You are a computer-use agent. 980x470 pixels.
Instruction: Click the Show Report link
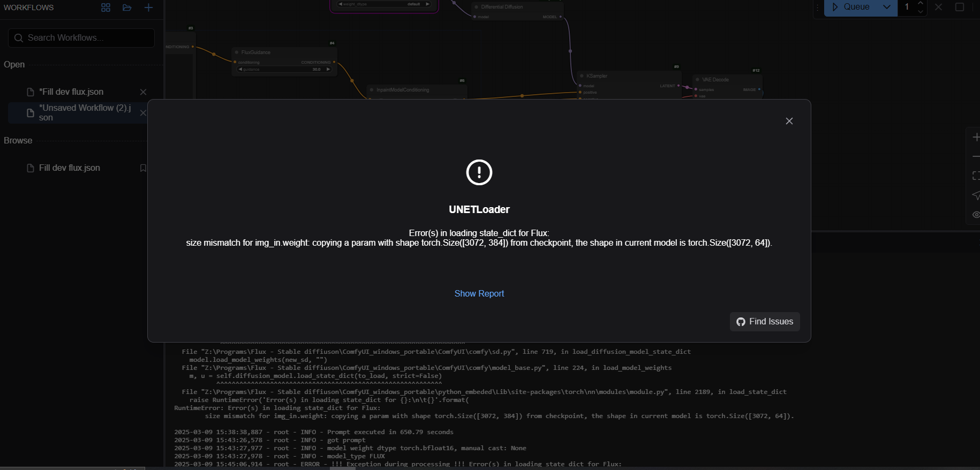[479, 293]
